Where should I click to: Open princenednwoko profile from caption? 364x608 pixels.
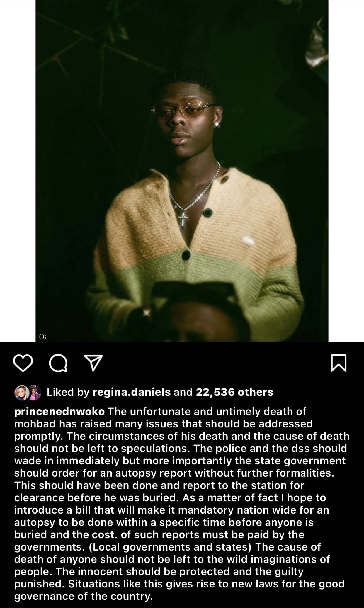[x=59, y=412]
